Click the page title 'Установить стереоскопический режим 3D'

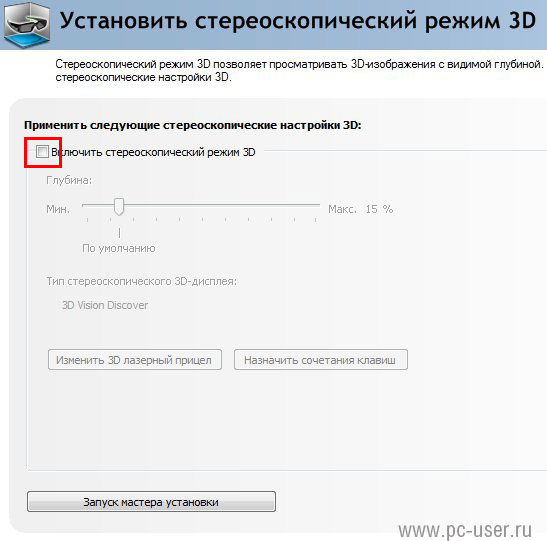[x=298, y=21]
